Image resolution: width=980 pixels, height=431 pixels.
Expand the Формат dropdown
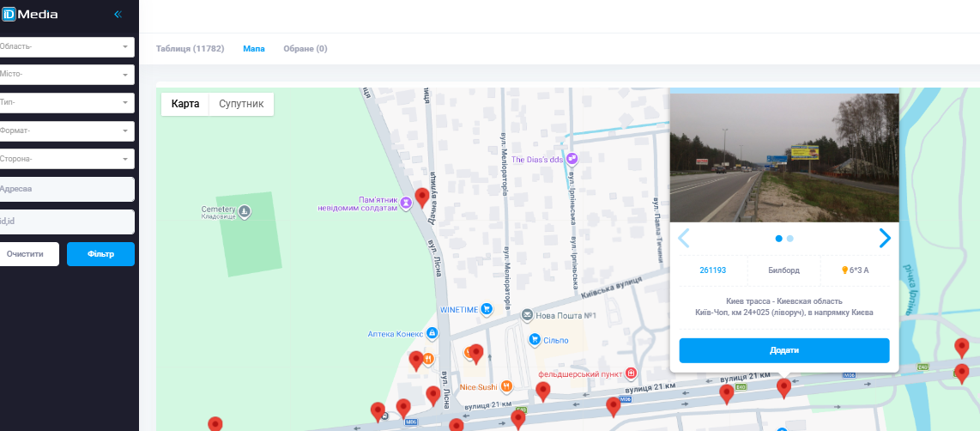coord(66,131)
